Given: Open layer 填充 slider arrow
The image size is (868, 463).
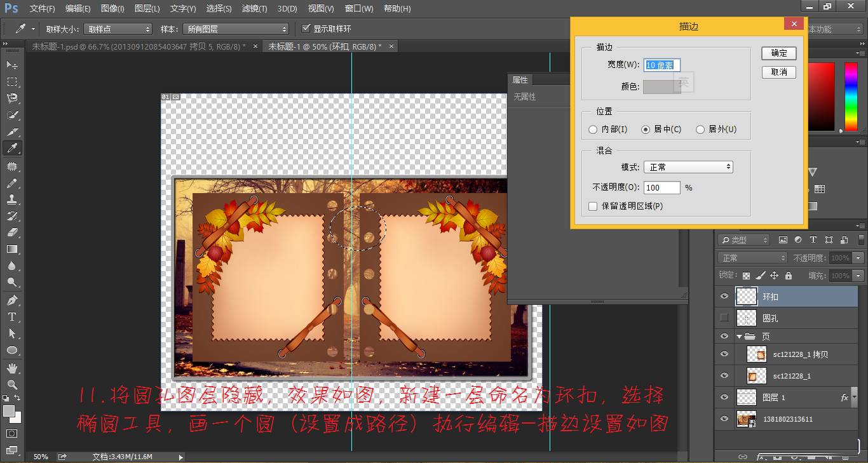Looking at the screenshot, I should (859, 276).
